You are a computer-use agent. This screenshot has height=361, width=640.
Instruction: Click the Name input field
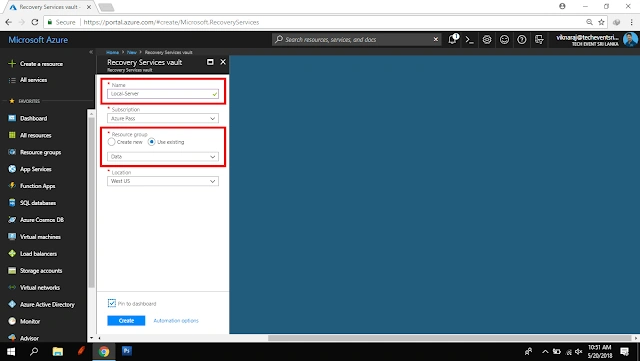[x=163, y=94]
